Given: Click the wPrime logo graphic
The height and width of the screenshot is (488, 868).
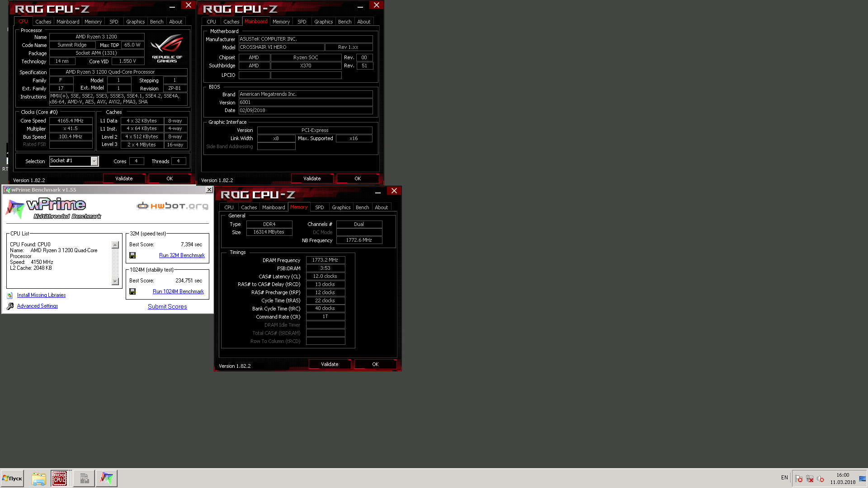Looking at the screenshot, I should [53, 208].
